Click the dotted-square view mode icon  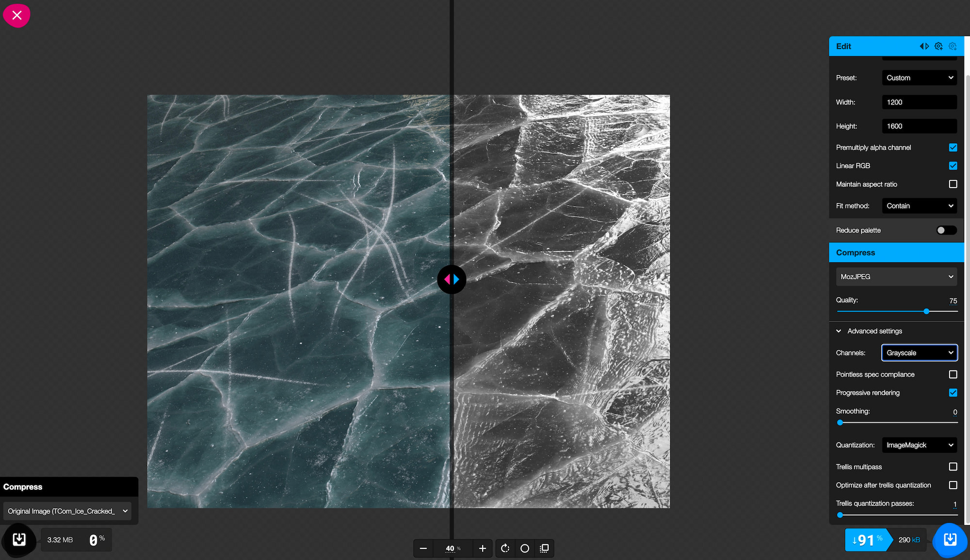click(x=545, y=548)
